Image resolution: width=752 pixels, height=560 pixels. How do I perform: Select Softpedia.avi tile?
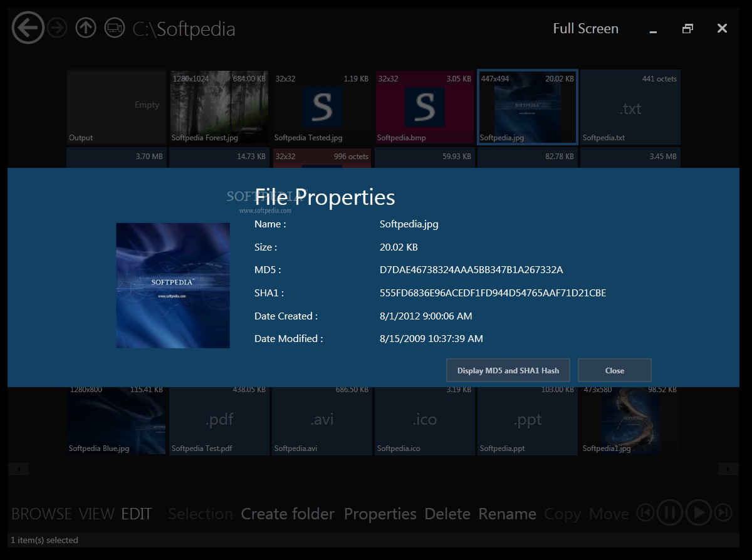321,420
